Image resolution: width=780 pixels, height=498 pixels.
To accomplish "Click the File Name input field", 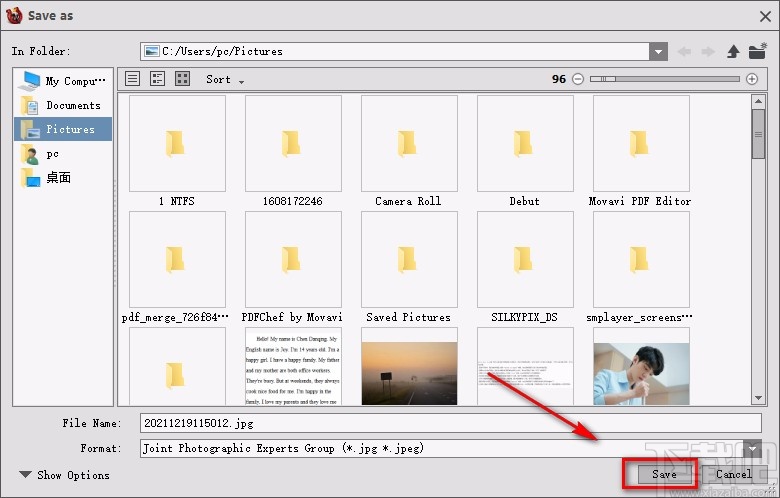I will tap(450, 423).
